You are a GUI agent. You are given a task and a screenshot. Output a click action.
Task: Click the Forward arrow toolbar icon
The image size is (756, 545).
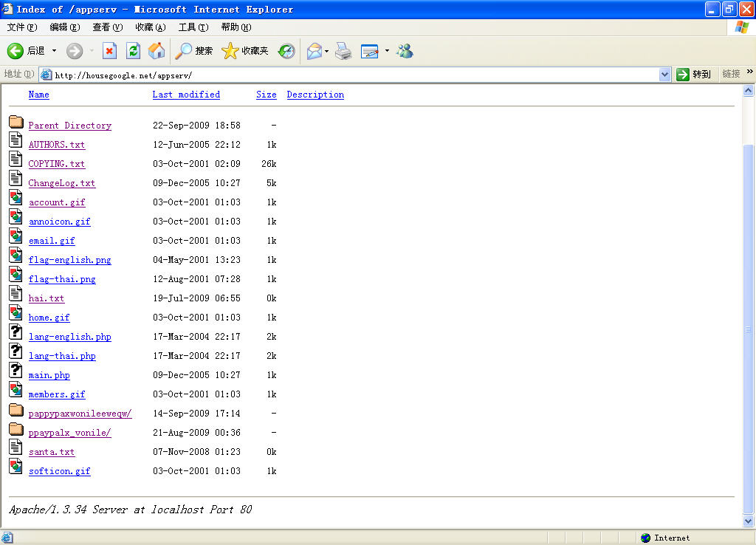pos(75,51)
